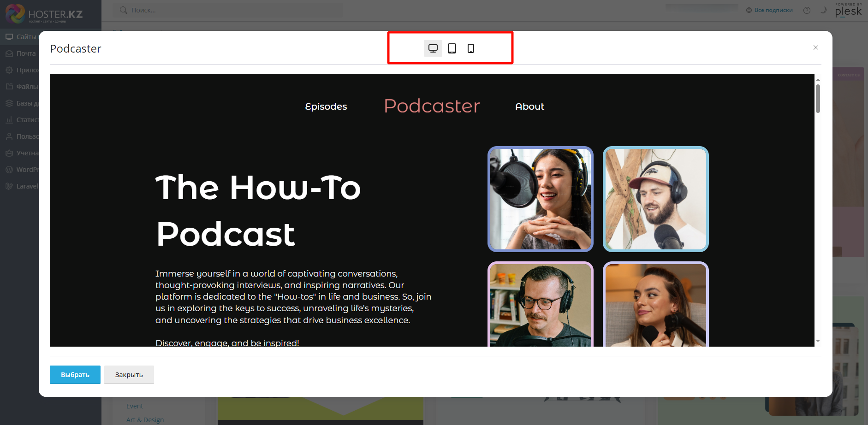Image resolution: width=868 pixels, height=425 pixels.
Task: Click the preview scroll down arrow
Action: (818, 341)
